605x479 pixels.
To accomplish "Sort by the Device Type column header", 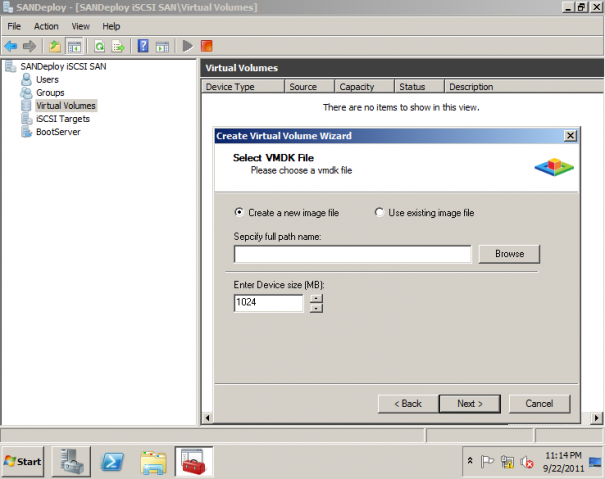I will click(x=243, y=86).
